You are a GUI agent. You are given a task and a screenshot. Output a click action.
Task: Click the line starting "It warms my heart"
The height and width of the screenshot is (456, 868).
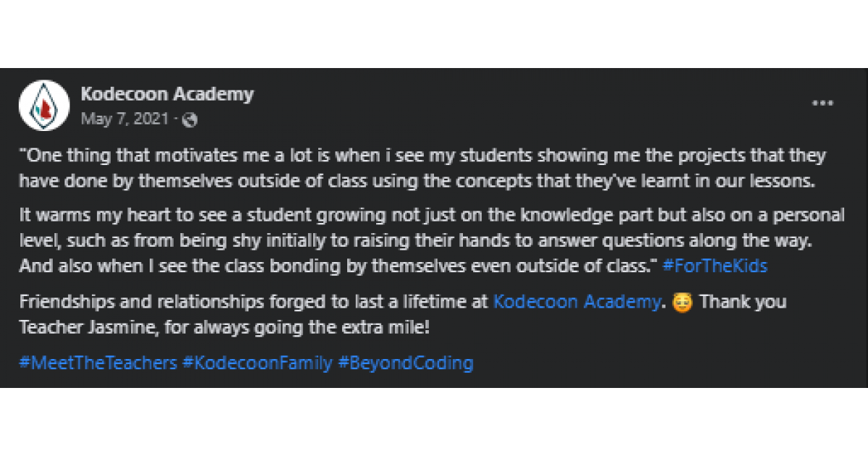(x=432, y=216)
